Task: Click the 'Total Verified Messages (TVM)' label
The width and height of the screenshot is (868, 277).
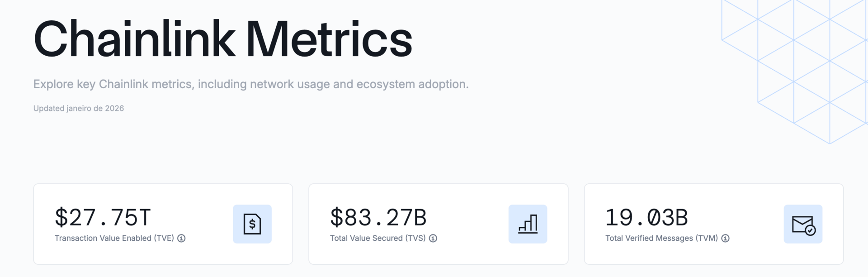Action: point(662,238)
